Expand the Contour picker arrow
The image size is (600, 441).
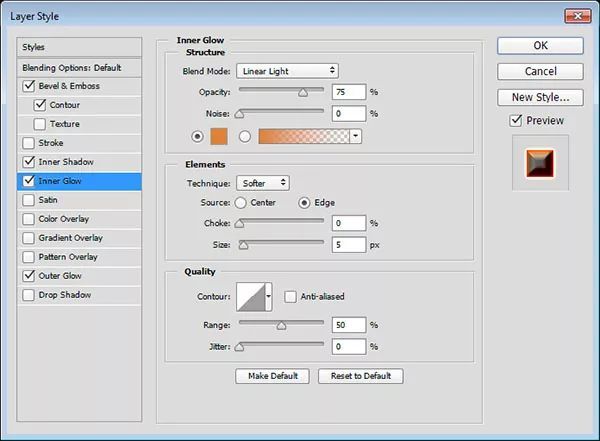(269, 297)
